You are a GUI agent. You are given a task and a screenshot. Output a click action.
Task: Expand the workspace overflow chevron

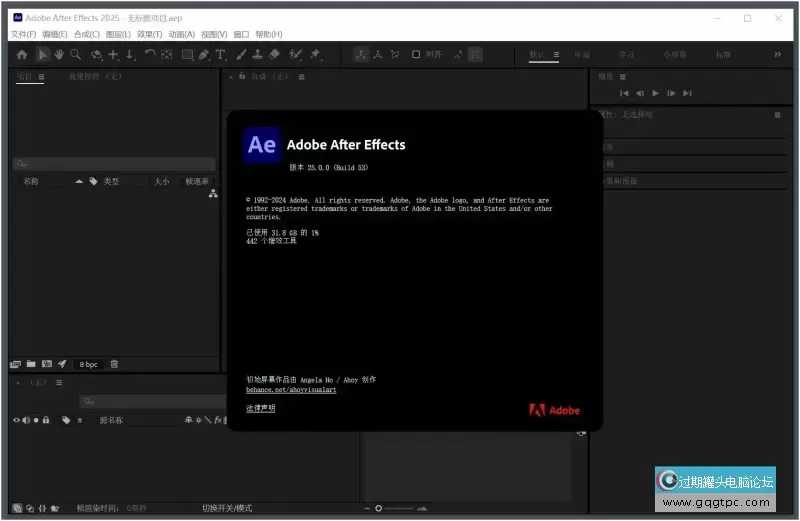point(777,55)
